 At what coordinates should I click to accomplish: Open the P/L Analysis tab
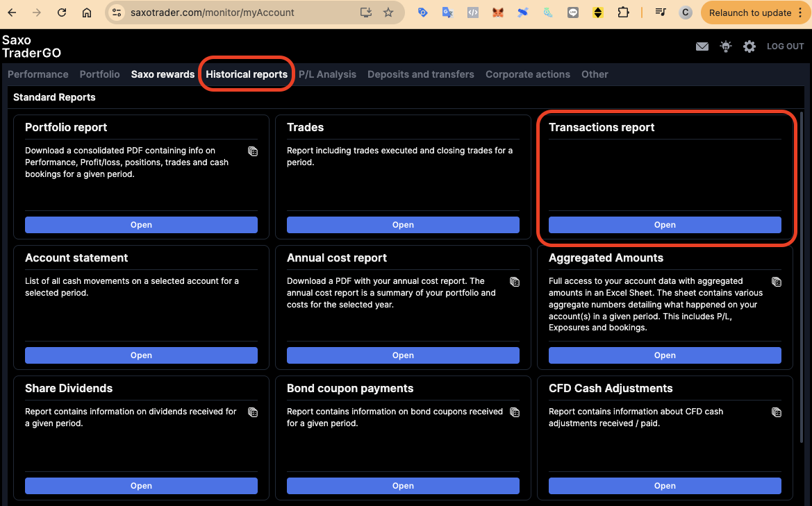coord(327,74)
